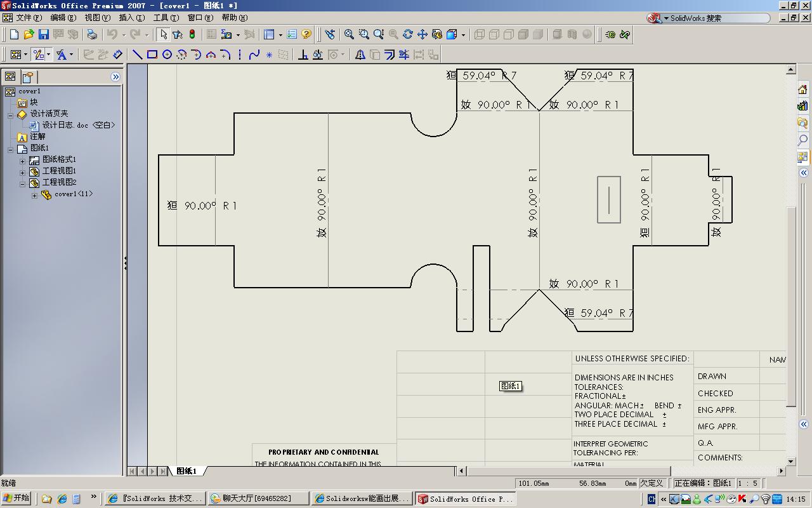Select the 3 Point Arc tool

(x=211, y=55)
